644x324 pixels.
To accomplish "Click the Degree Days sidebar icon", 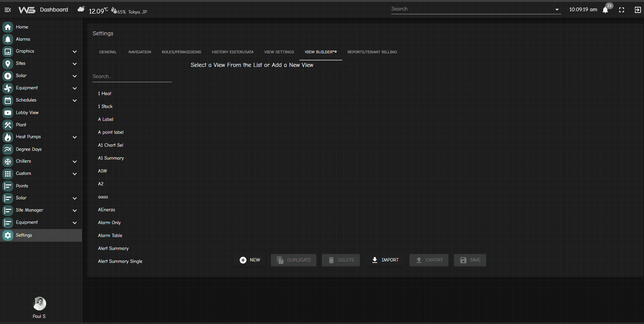I will pyautogui.click(x=8, y=149).
